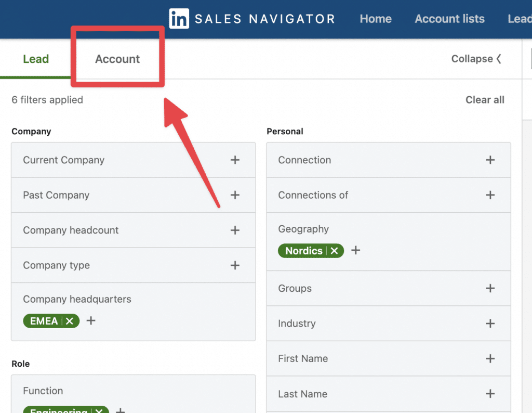532x413 pixels.
Task: Add a Connection filter
Action: point(490,160)
